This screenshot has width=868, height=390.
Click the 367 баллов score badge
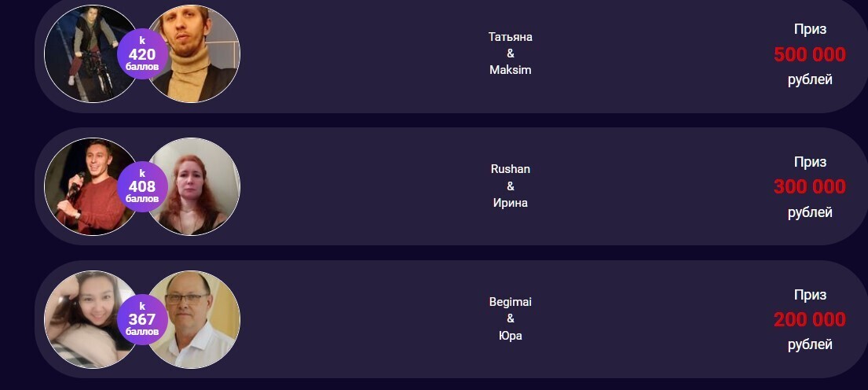(142, 319)
